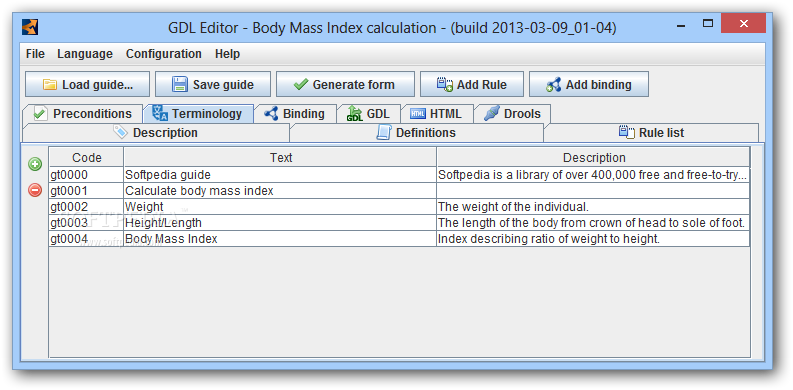Screen dimensions: 793x390
Task: Open the Rule list tab
Action: coord(651,133)
